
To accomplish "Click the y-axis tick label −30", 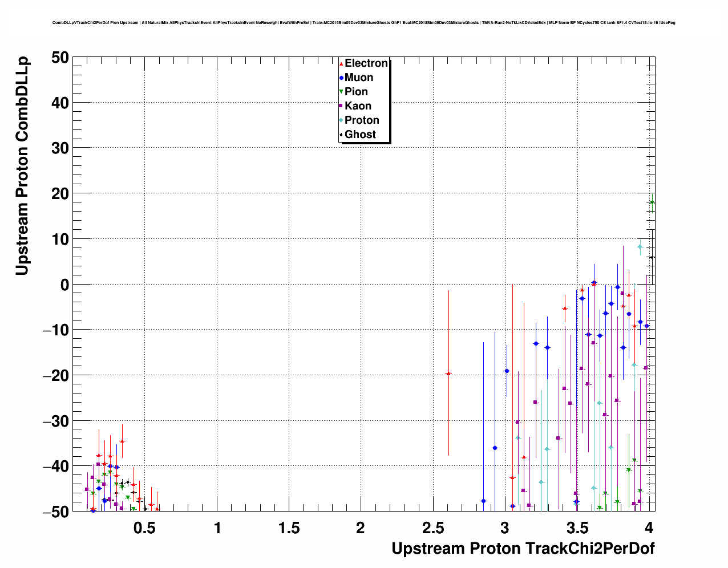I will pos(56,421).
